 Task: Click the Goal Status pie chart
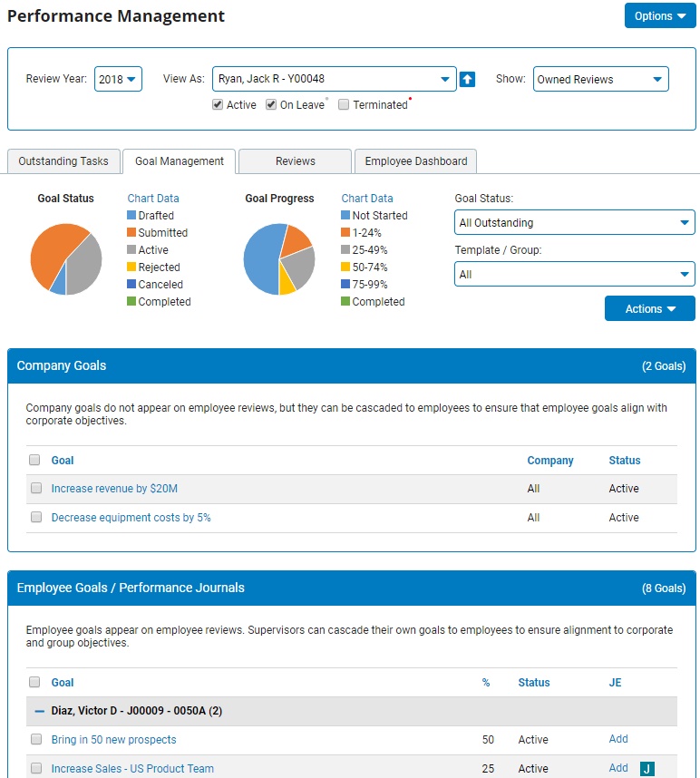(x=66, y=259)
